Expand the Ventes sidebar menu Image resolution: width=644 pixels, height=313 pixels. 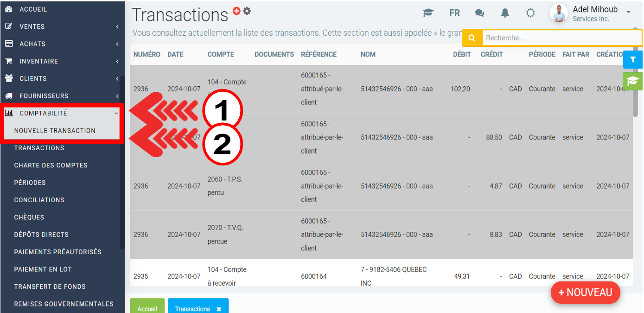tap(61, 26)
